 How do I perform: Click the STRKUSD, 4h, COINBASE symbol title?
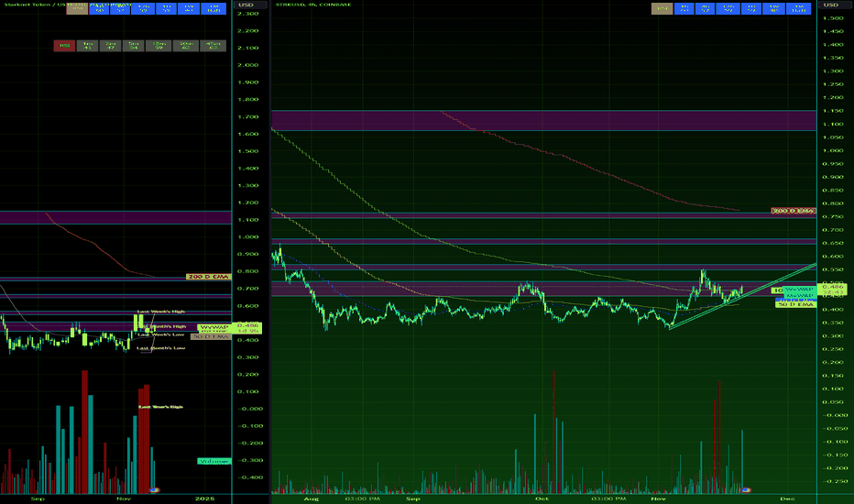click(313, 6)
